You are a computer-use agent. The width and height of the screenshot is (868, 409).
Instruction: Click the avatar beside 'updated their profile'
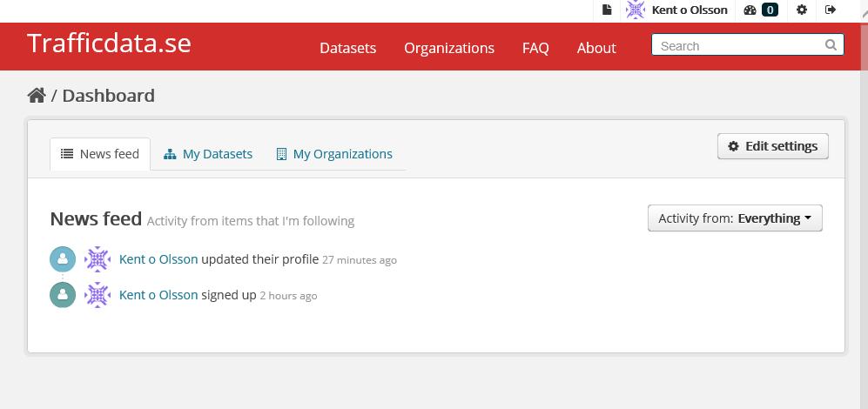(x=98, y=259)
